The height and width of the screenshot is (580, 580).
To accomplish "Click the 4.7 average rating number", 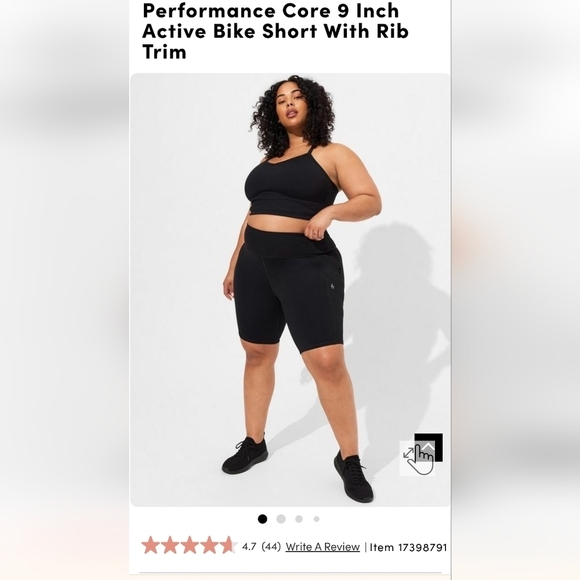I will 249,547.
